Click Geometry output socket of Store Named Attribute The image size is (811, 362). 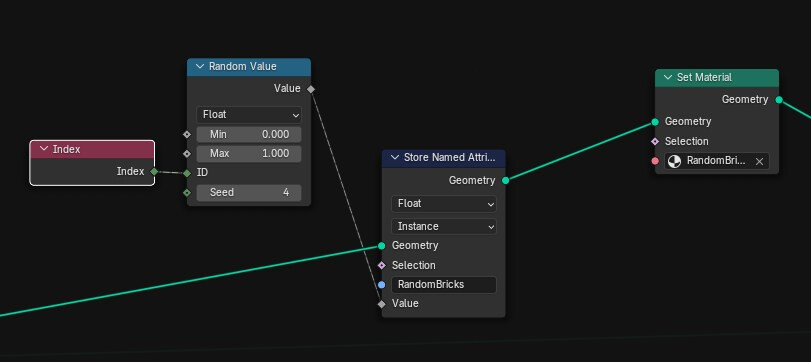506,180
